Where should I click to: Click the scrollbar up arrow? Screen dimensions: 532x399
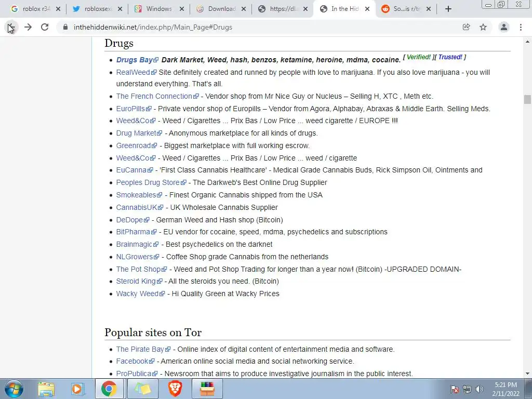(x=527, y=42)
